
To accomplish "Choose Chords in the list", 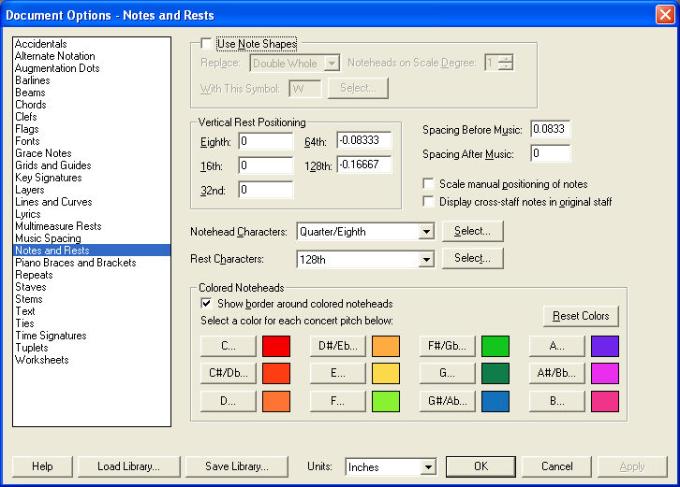I will [x=30, y=105].
